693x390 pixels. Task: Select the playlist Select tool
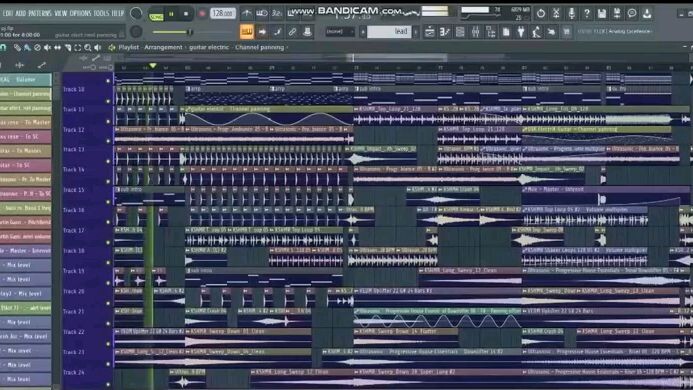click(78, 47)
